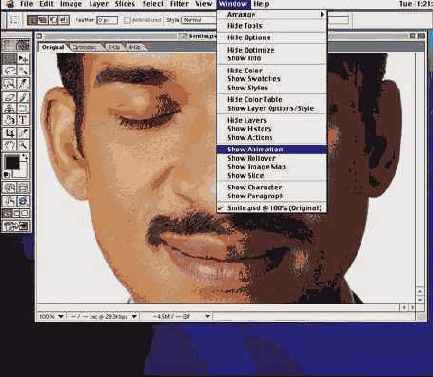This screenshot has height=377, width=433.
Task: Click the Adobe Online picture at toolbox top
Action: pos(16,45)
